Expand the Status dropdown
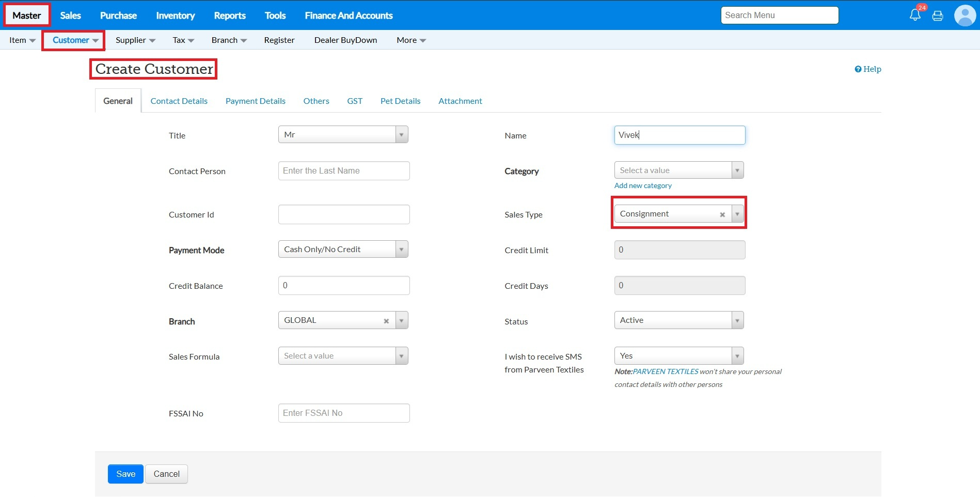980x497 pixels. pos(737,320)
